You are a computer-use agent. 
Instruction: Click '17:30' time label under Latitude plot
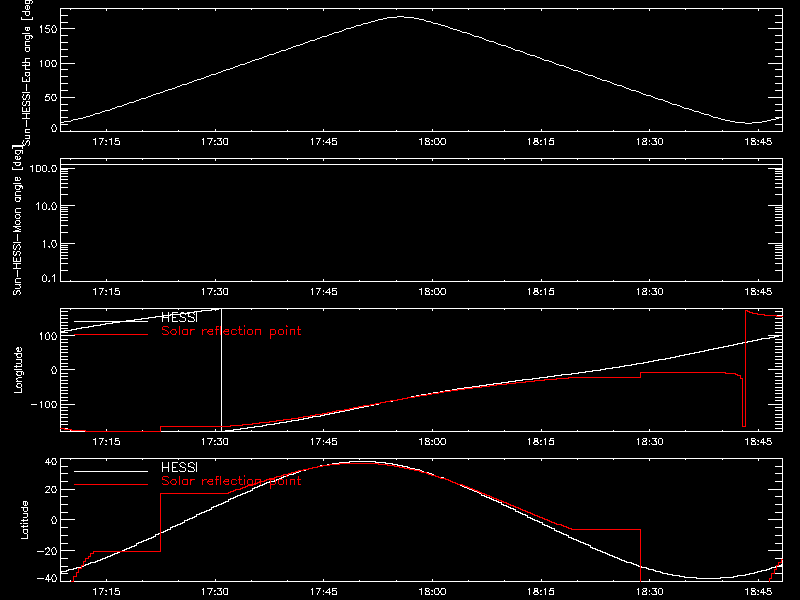tap(215, 592)
